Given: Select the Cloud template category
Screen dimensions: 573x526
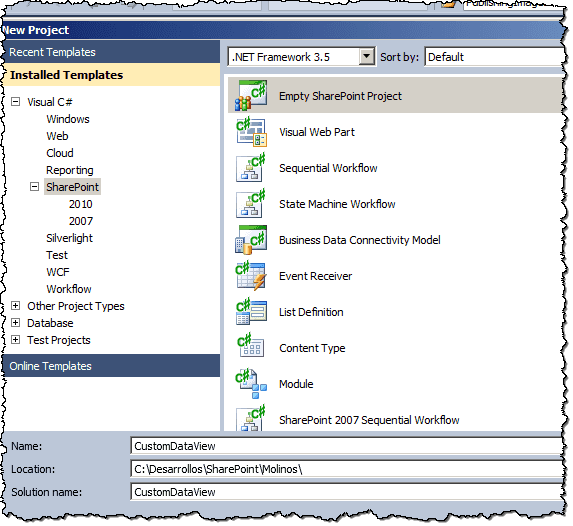Looking at the screenshot, I should click(x=60, y=153).
